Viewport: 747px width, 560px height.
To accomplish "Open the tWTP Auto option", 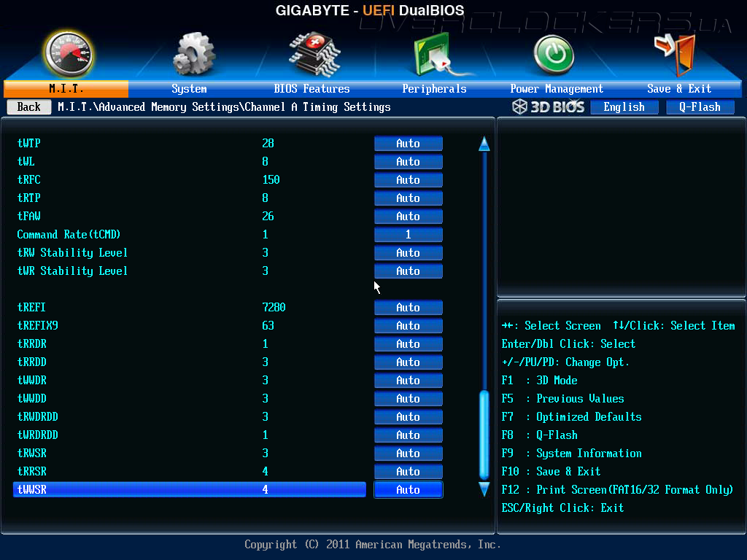I will point(409,144).
